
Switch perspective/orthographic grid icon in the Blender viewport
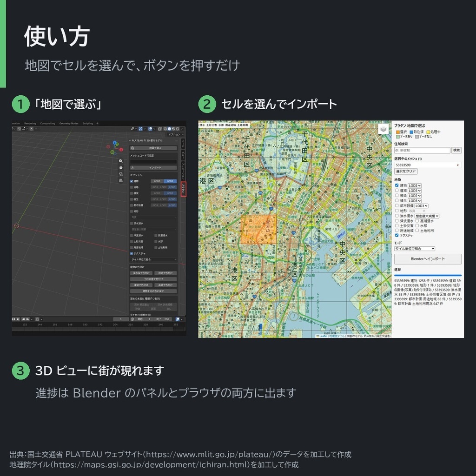pyautogui.click(x=121, y=180)
